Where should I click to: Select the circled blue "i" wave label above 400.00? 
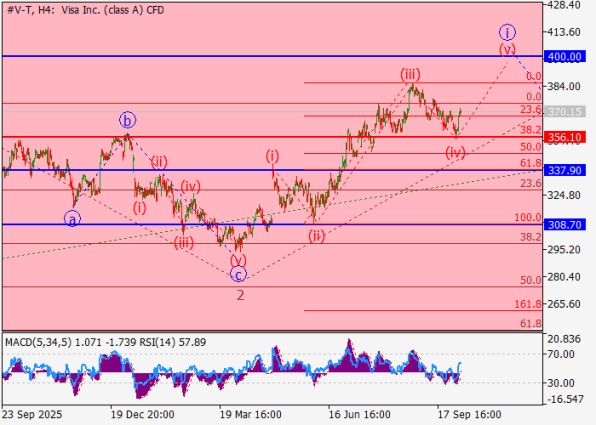pos(507,32)
